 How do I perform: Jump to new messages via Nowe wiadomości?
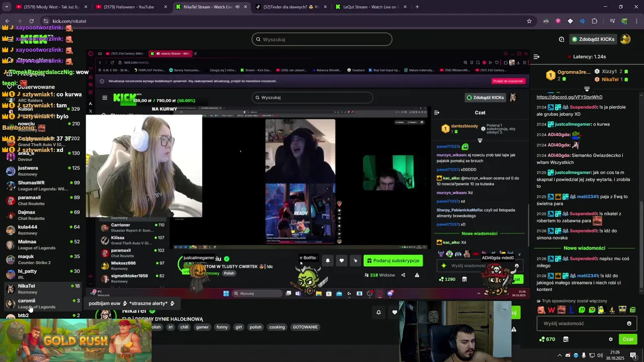tap(584, 248)
